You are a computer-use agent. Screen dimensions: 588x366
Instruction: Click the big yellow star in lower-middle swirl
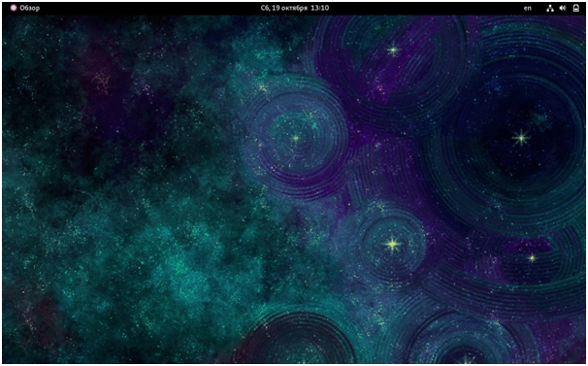[393, 244]
